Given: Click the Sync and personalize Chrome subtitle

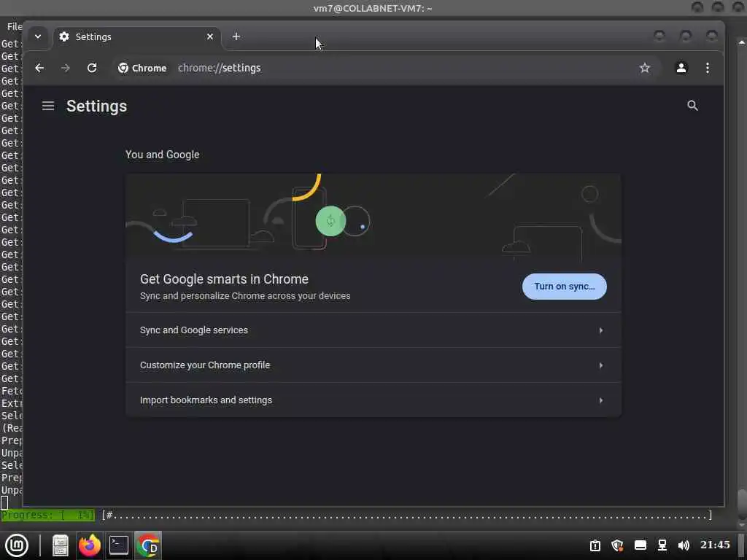Looking at the screenshot, I should [x=245, y=296].
